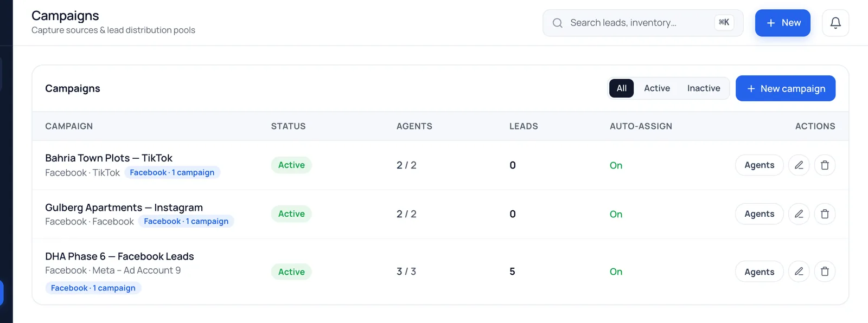Click the AUTO-ASSIGN column header

coord(641,126)
